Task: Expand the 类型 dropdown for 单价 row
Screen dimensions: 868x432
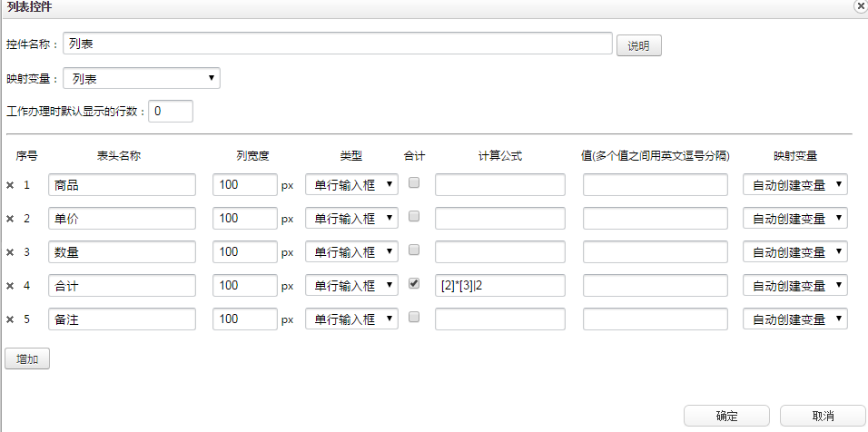Action: (x=351, y=219)
